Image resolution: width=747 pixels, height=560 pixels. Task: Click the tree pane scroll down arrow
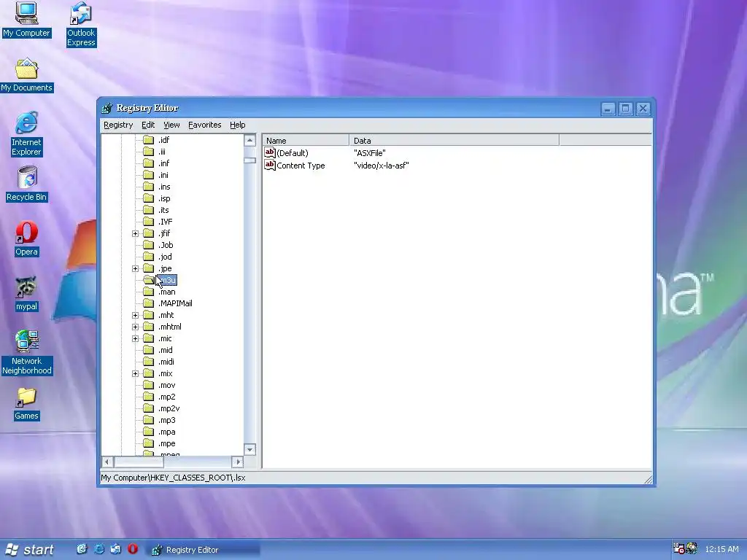(249, 449)
